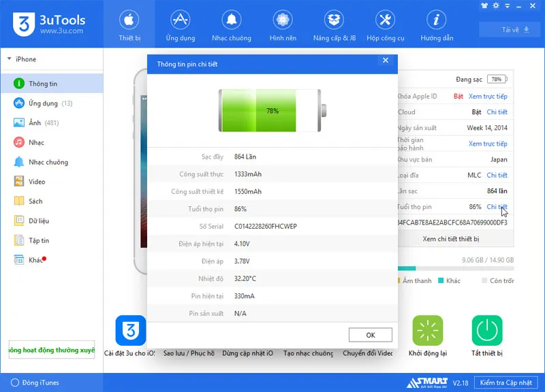Screen dimensions: 545x392
Task: Click the Tắt thiết bị power-off icon
Action: coord(487,330)
